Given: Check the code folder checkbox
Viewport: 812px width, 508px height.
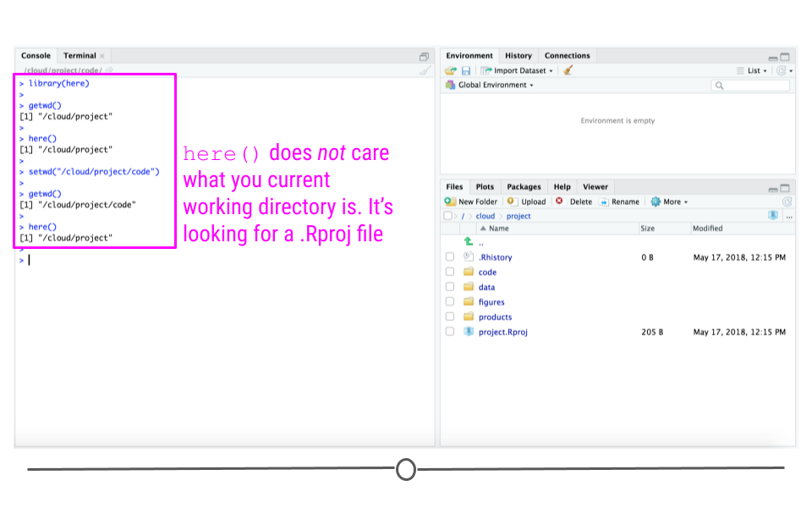Looking at the screenshot, I should click(x=449, y=272).
